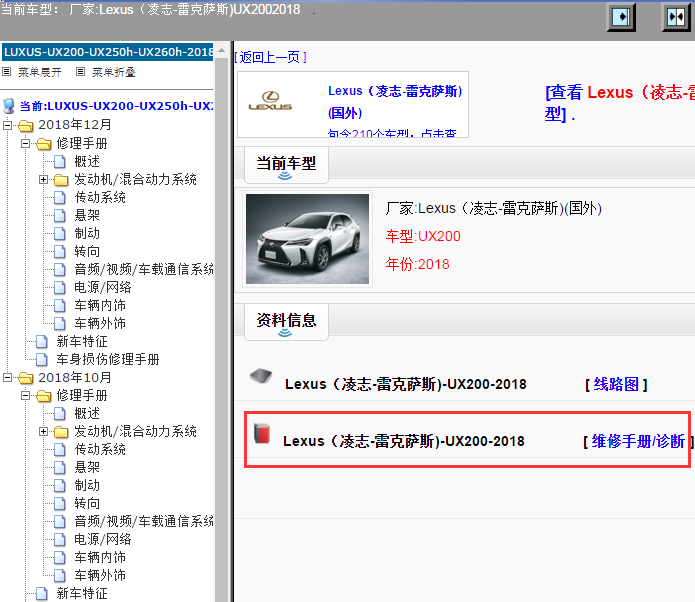Open 转向 under 2018年10月 manual

coord(87,504)
